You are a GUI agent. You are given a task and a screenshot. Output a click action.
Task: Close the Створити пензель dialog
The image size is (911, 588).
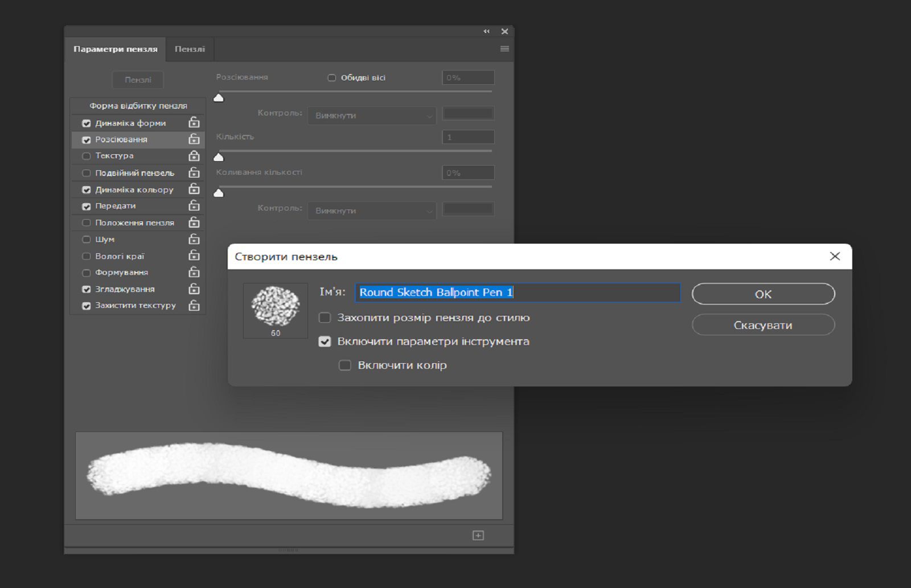click(835, 256)
